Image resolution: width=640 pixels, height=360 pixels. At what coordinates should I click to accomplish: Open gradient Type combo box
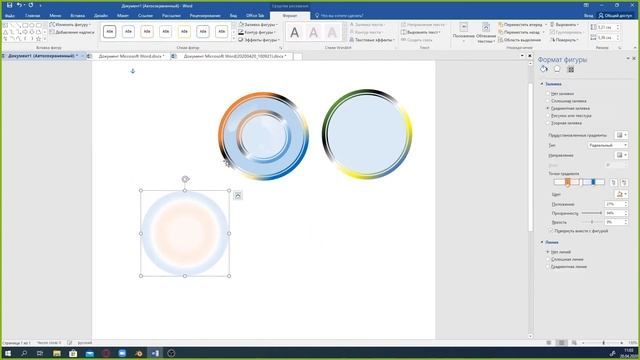coord(607,145)
